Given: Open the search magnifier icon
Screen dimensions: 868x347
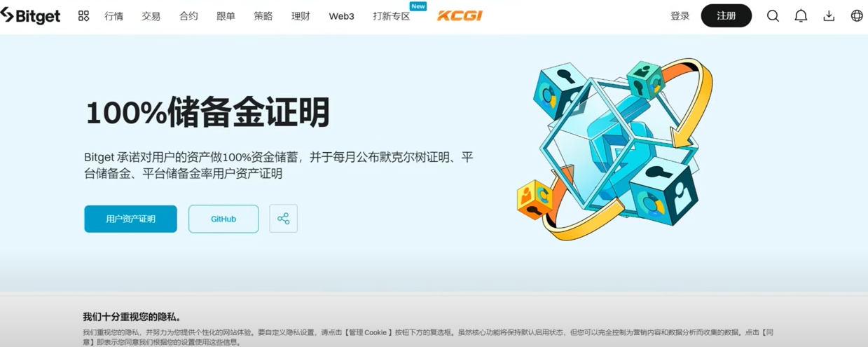Looking at the screenshot, I should [773, 15].
